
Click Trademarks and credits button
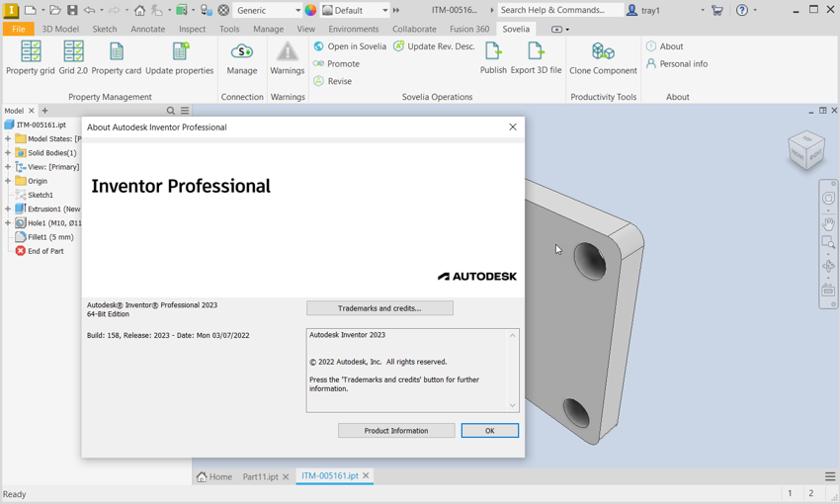[x=379, y=308]
